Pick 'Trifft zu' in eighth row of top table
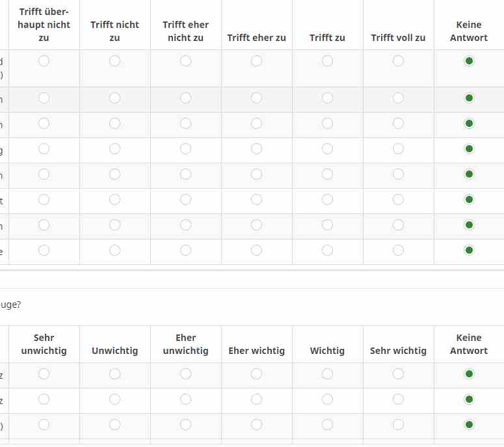The width and height of the screenshot is (504, 447). (327, 251)
